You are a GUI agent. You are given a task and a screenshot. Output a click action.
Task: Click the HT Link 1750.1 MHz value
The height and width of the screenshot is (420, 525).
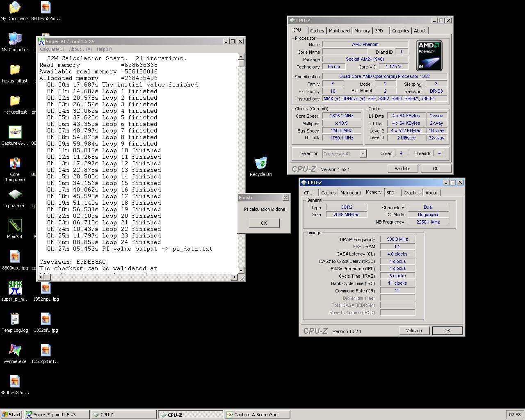(342, 138)
